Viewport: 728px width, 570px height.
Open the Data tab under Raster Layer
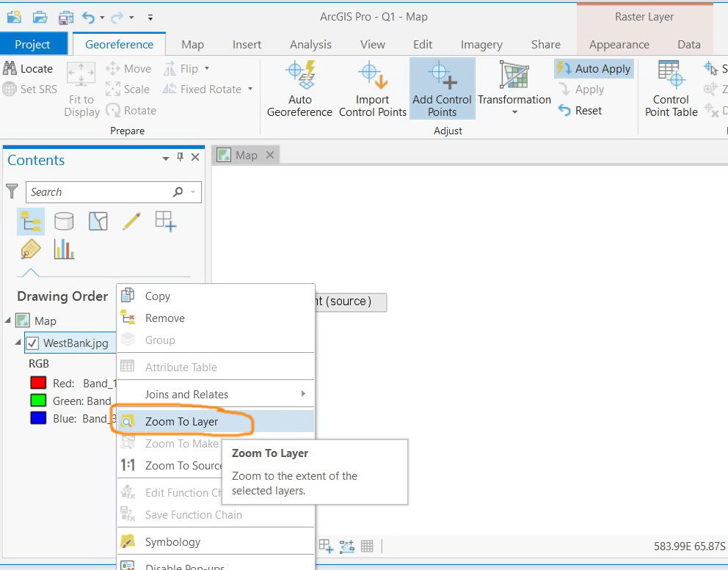[x=688, y=45]
